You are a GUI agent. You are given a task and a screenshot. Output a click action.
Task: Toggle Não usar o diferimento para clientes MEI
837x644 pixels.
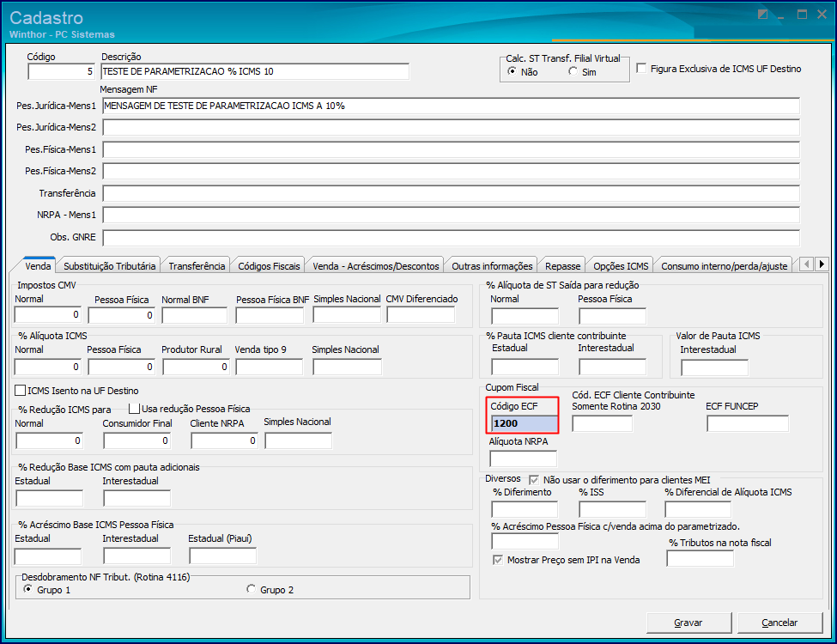534,479
